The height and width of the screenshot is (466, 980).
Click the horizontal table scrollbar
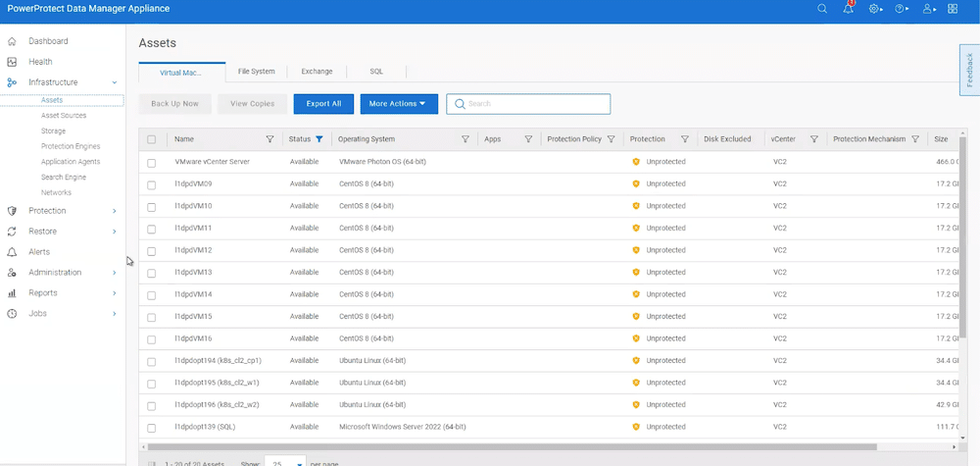513,447
